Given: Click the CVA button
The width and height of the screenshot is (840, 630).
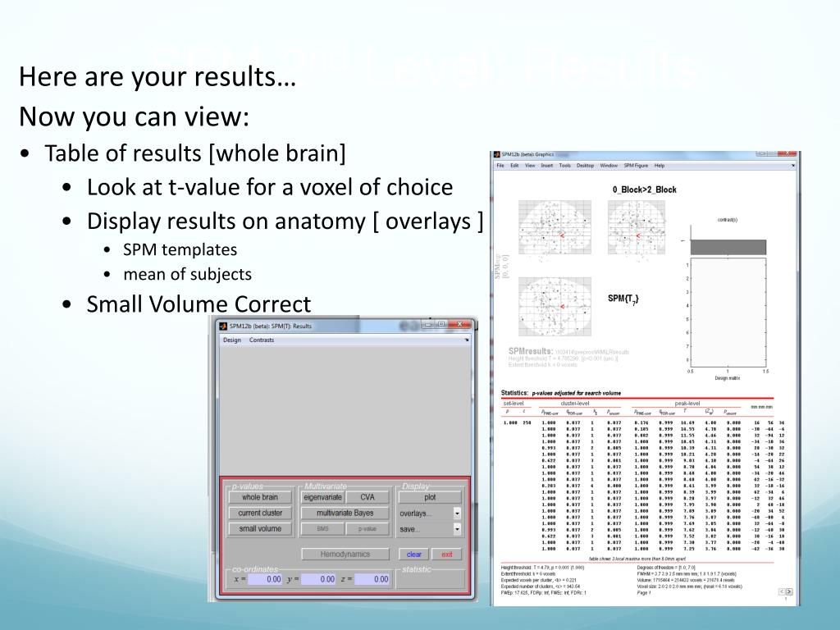Looking at the screenshot, I should click(367, 497).
